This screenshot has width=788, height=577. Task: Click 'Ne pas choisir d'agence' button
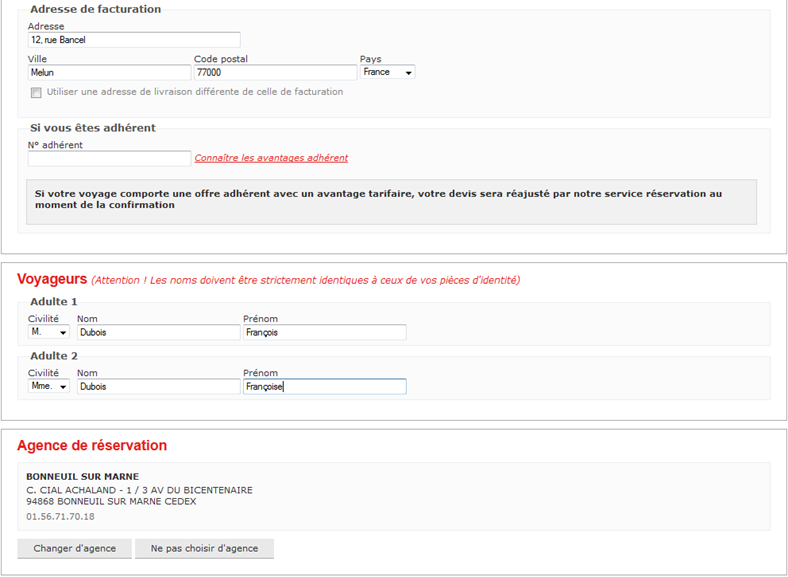(x=204, y=548)
